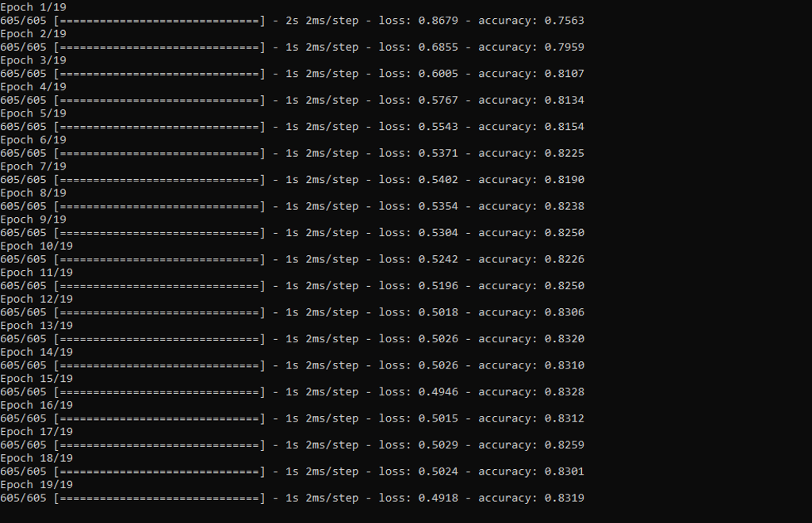Click the loss value 0.8679
This screenshot has width=812, height=523.
438,21
